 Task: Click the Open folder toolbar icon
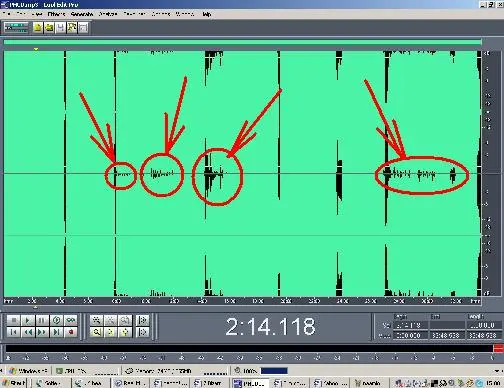(49, 28)
